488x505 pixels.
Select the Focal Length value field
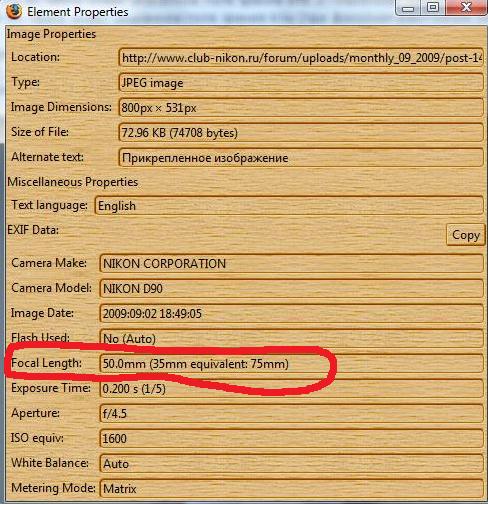tap(291, 363)
